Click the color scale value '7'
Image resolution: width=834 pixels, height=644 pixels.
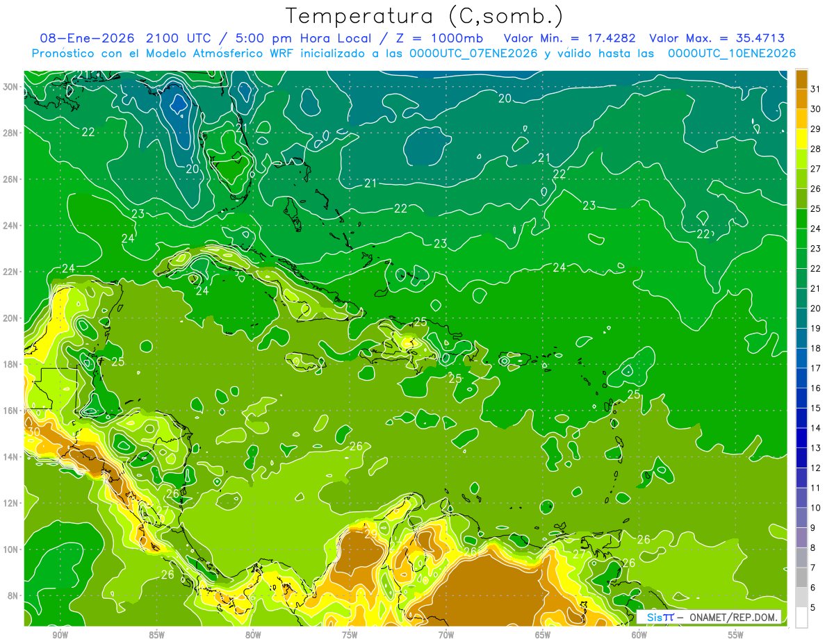tap(813, 568)
